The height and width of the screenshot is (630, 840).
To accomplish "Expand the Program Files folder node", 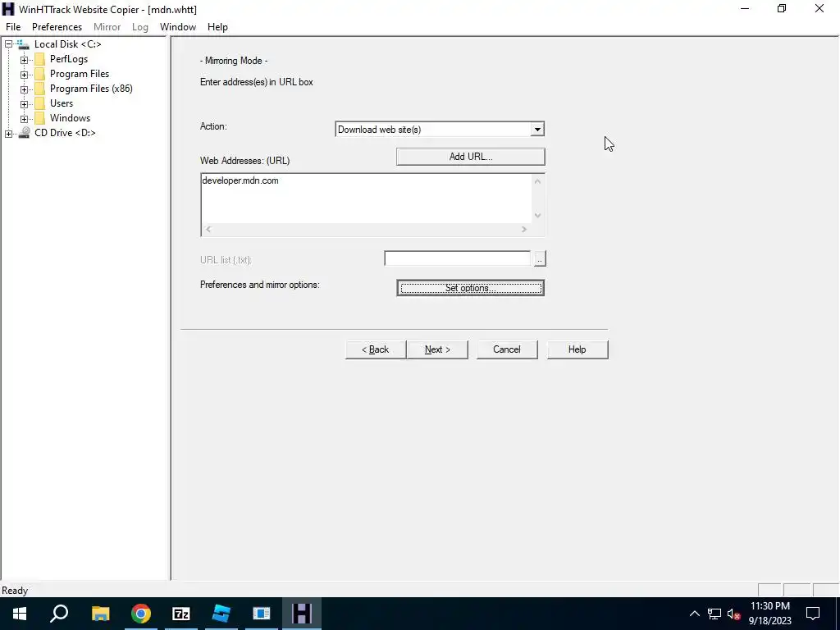I will 24,75.
